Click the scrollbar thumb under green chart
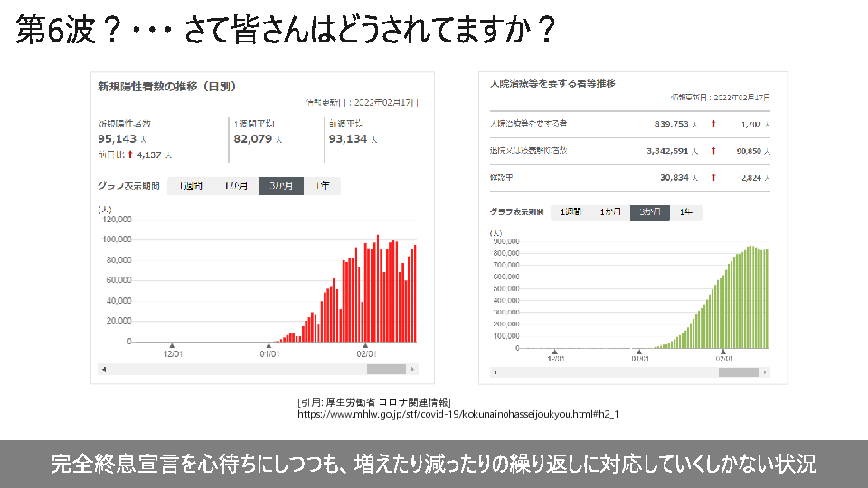This screenshot has width=868, height=488. pos(740,371)
